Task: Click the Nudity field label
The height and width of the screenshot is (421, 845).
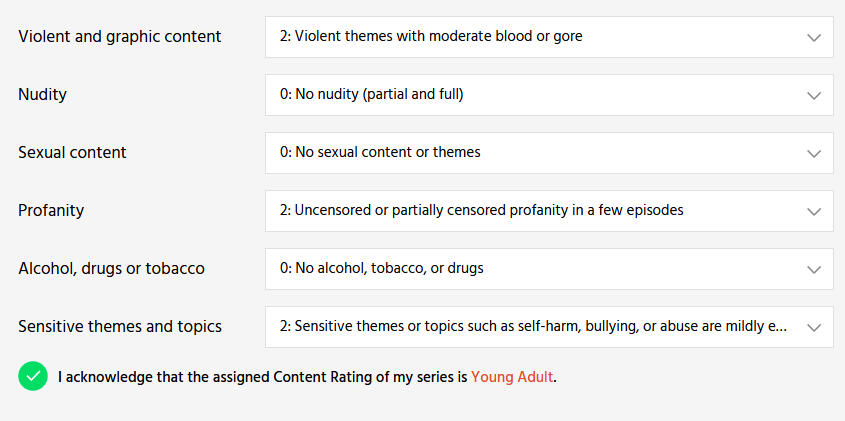Action: 43,95
